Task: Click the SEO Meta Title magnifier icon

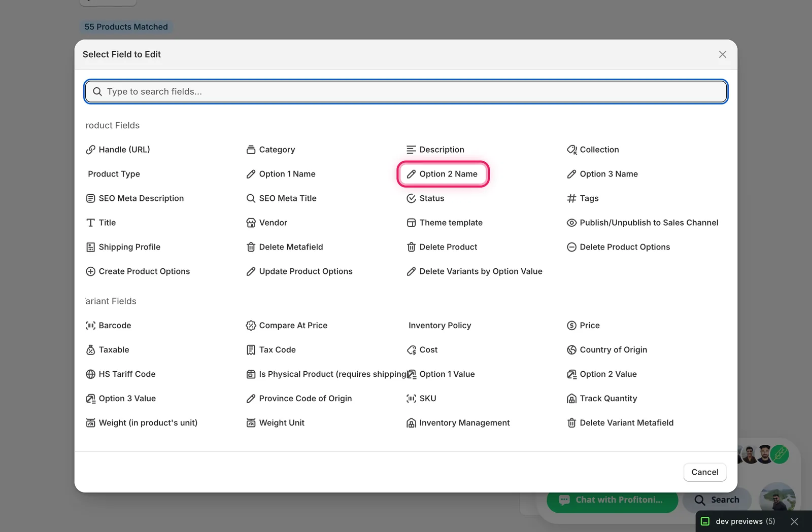Action: [x=251, y=198]
